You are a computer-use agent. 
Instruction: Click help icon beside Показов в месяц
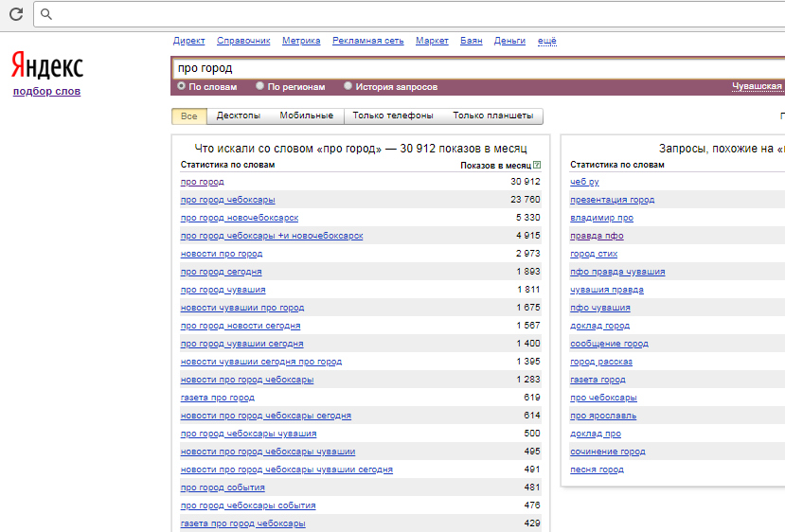[x=537, y=165]
